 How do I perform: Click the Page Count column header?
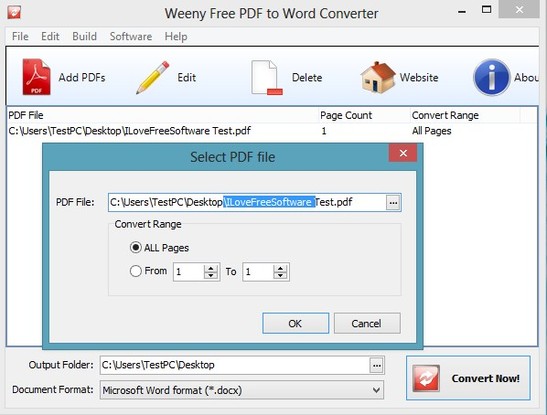[364, 115]
